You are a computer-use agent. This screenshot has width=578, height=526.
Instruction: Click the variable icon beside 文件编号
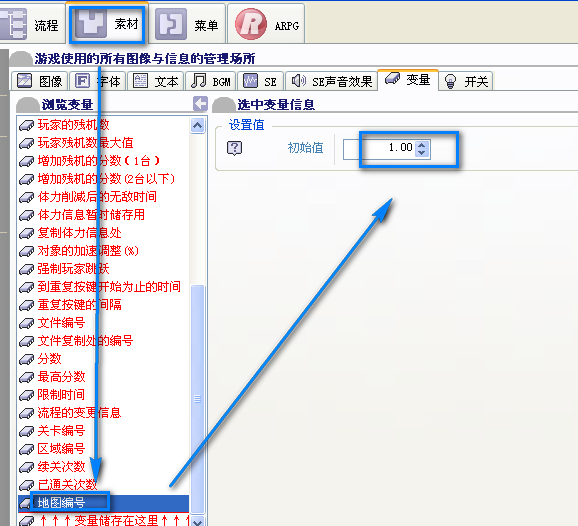click(27, 324)
